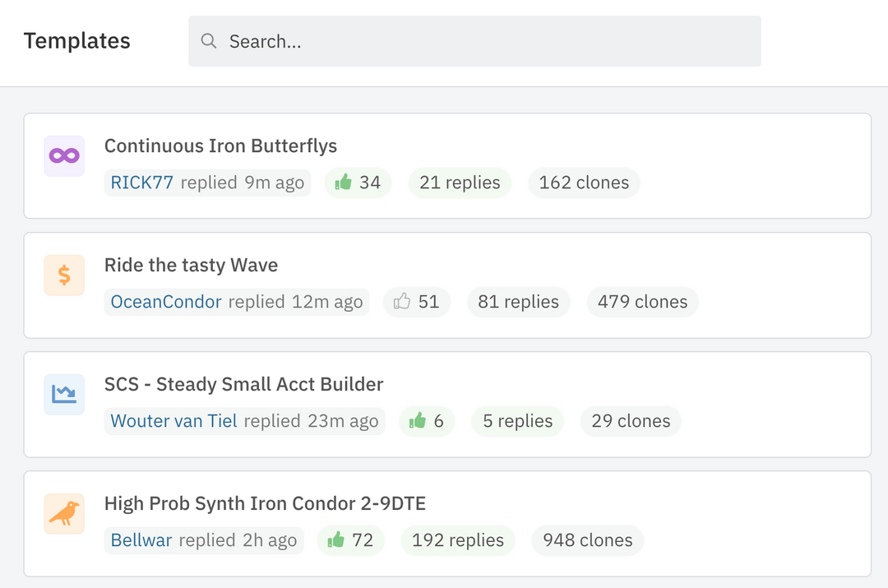Click the 479 clones badge
This screenshot has height=588, width=888.
tap(642, 302)
